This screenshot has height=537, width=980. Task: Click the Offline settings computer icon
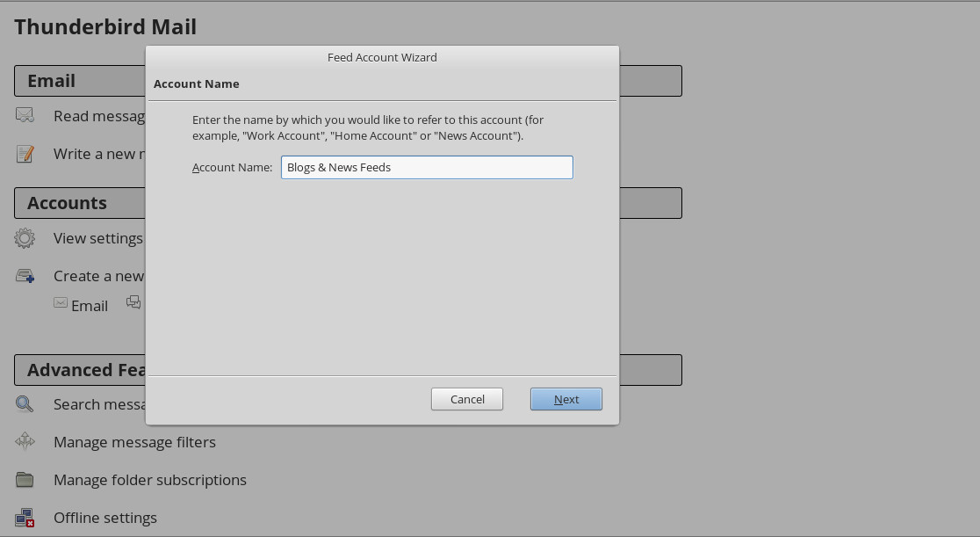[x=25, y=518]
